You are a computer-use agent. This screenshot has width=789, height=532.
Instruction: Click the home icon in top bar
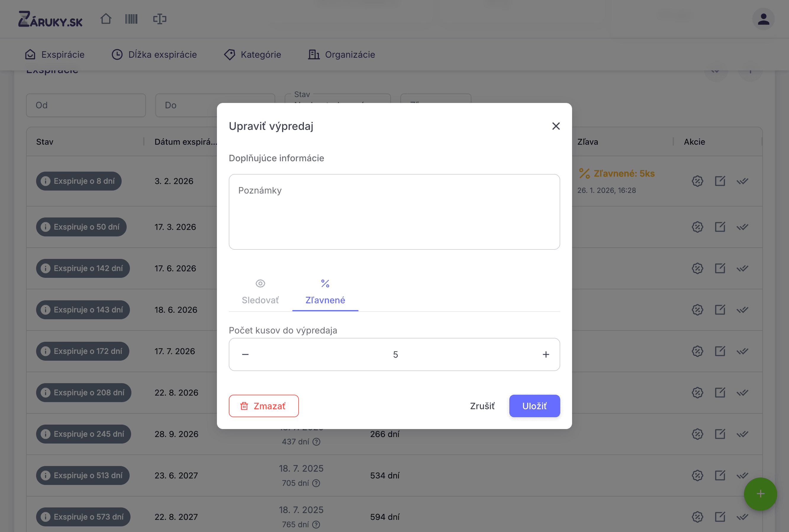pyautogui.click(x=106, y=19)
